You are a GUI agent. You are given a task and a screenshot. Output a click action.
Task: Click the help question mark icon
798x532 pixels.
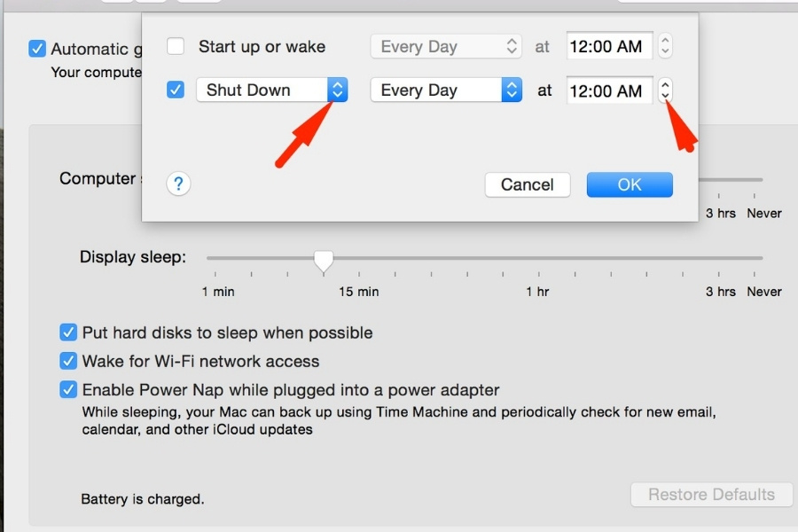pyautogui.click(x=178, y=184)
